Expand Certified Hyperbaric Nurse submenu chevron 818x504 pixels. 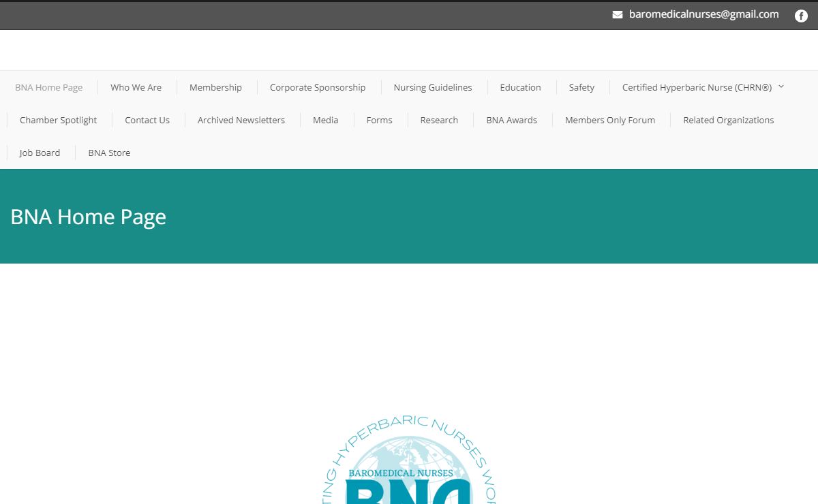(x=781, y=86)
